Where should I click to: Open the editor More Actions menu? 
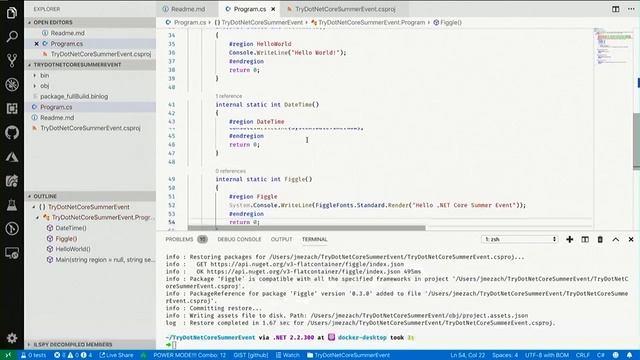click(631, 9)
